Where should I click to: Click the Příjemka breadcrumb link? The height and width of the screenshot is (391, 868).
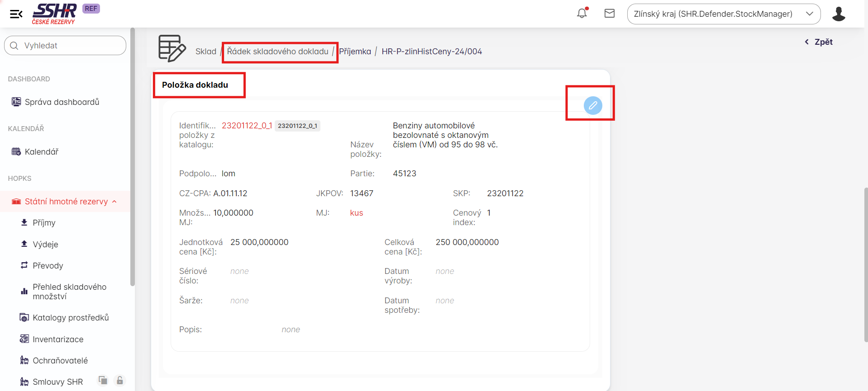coord(355,52)
